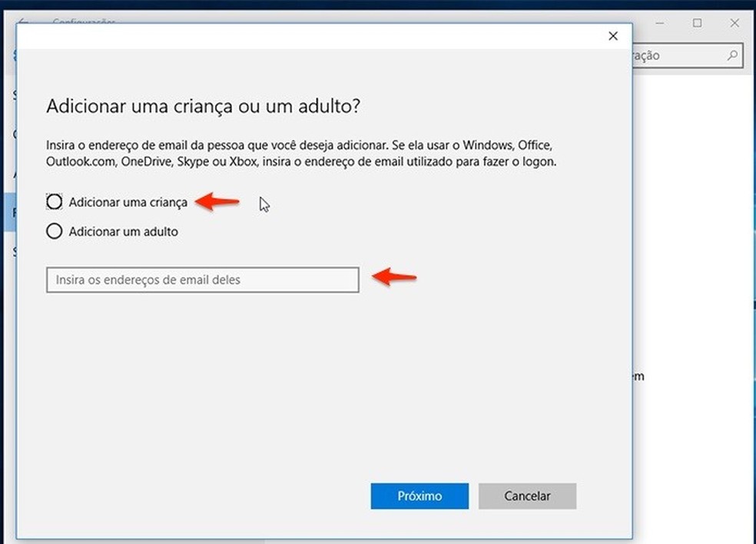The image size is (756, 544).
Task: Minimize the Configurações window
Action: click(x=661, y=23)
